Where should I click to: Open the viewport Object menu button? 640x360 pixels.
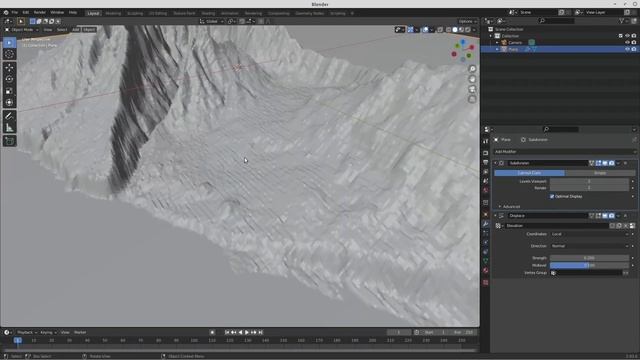pyautogui.click(x=89, y=29)
